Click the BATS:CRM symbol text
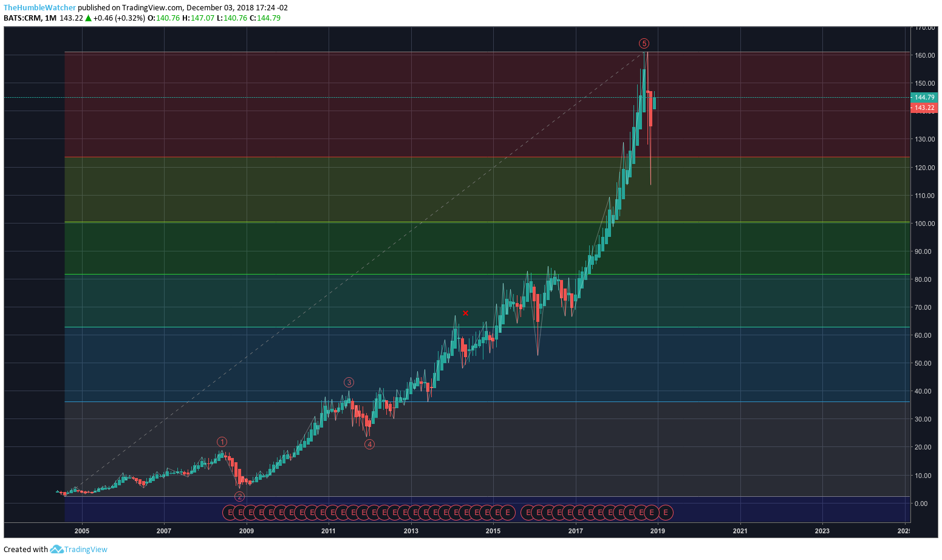 tap(22, 18)
